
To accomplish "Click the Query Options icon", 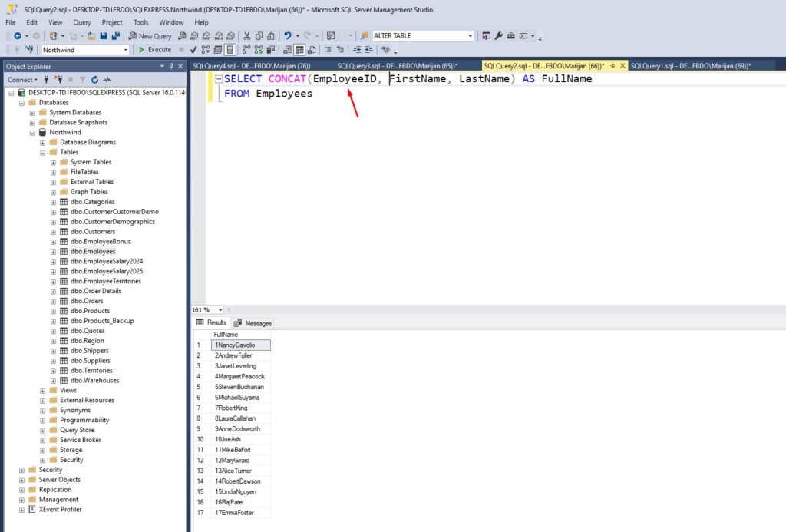I will pyautogui.click(x=217, y=50).
